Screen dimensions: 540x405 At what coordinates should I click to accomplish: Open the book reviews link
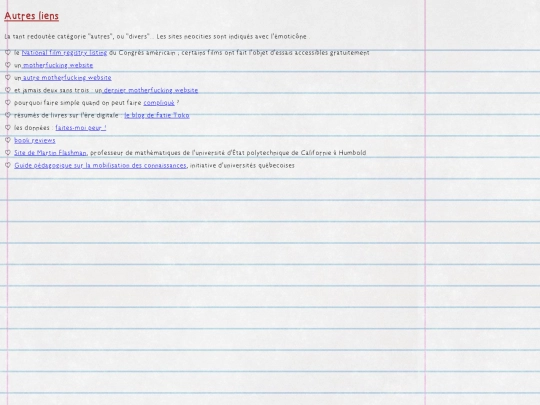pos(35,140)
